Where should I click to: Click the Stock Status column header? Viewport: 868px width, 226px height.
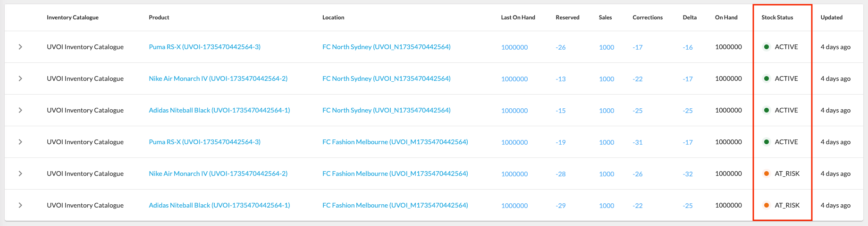[x=777, y=17]
